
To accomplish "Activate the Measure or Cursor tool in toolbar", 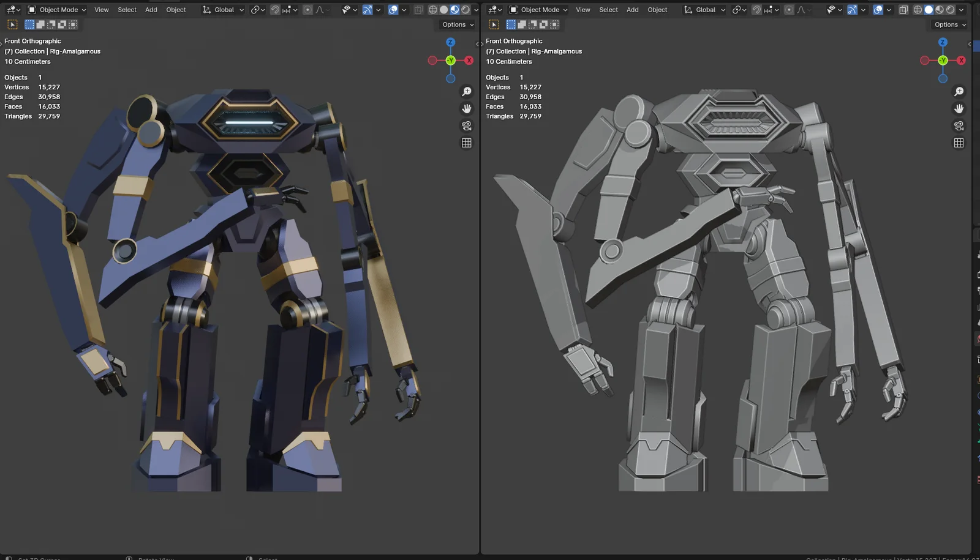I will (x=11, y=24).
